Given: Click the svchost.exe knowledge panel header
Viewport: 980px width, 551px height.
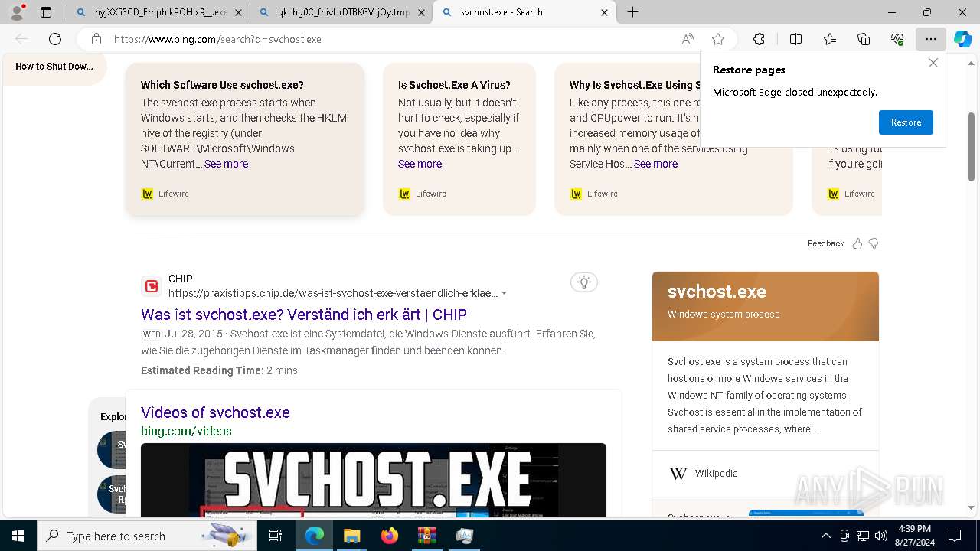Looking at the screenshot, I should 766,306.
